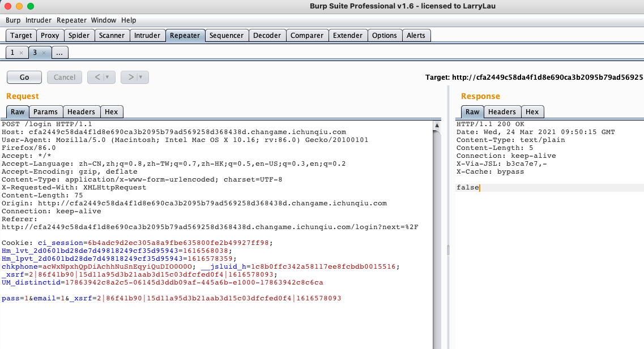Open the Burp menu
Image resolution: width=644 pixels, height=349 pixels.
(x=13, y=20)
